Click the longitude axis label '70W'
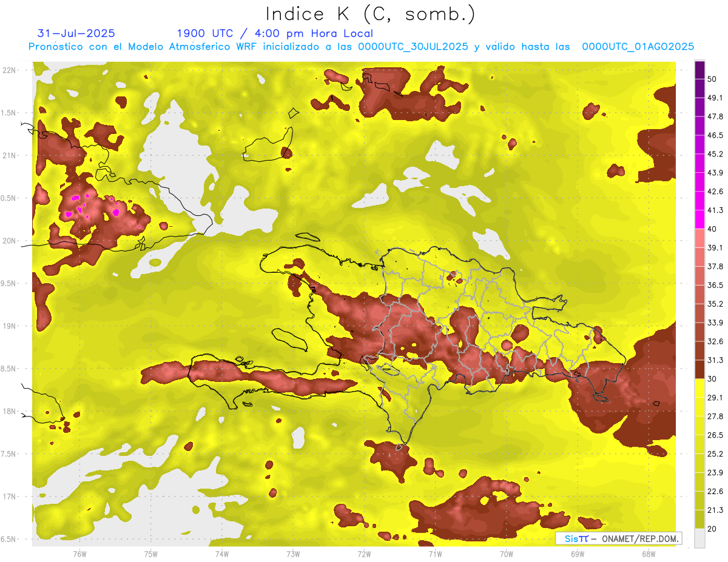Image resolution: width=728 pixels, height=562 pixels. 506,554
